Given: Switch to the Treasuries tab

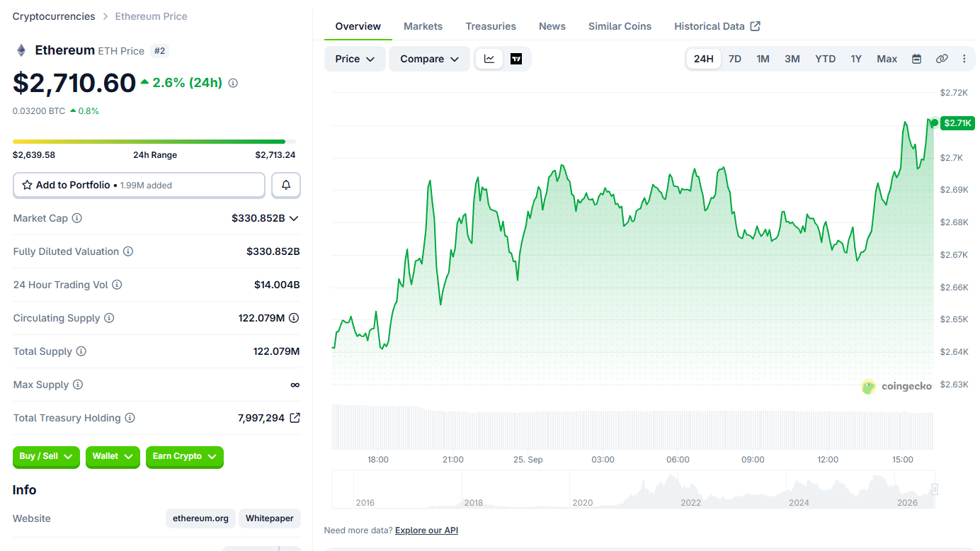Looking at the screenshot, I should coord(491,26).
